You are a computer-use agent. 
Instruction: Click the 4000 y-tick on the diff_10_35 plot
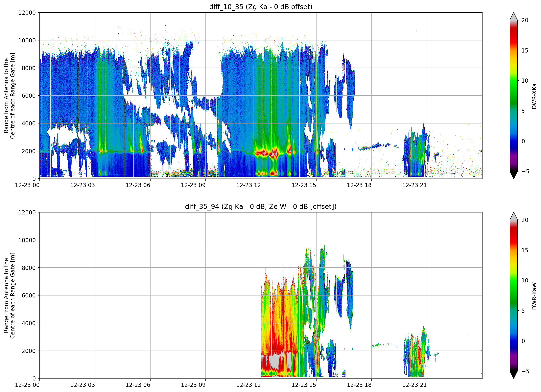click(x=29, y=123)
